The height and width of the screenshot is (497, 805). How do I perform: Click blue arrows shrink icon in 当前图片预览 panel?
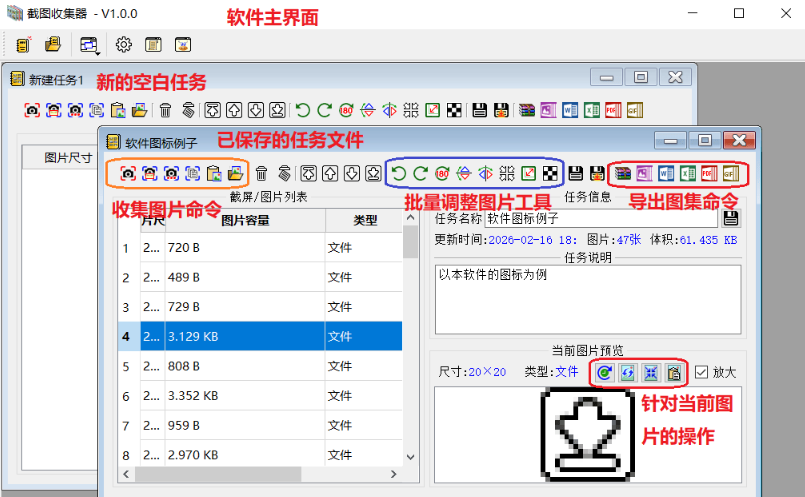pos(650,372)
